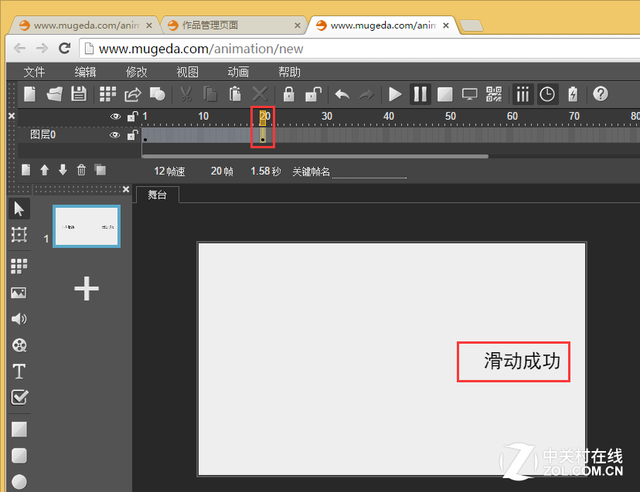Click the Undo arrow in toolbar
This screenshot has width=640, height=492.
342,94
